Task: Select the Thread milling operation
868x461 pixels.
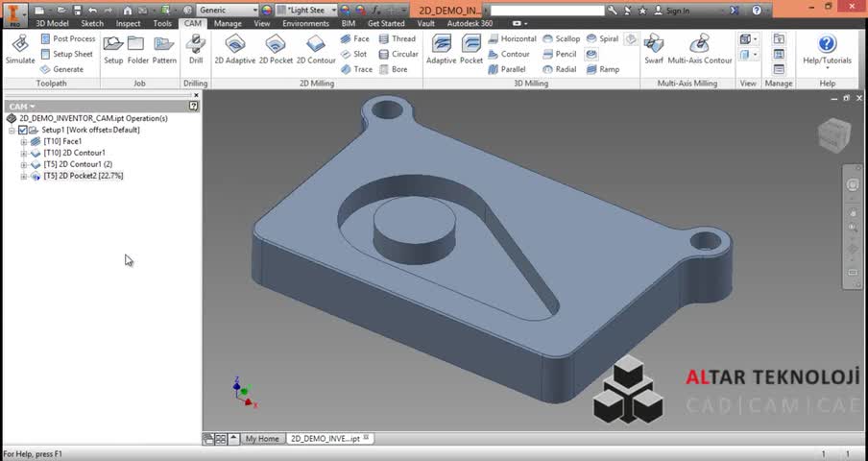Action: click(397, 38)
